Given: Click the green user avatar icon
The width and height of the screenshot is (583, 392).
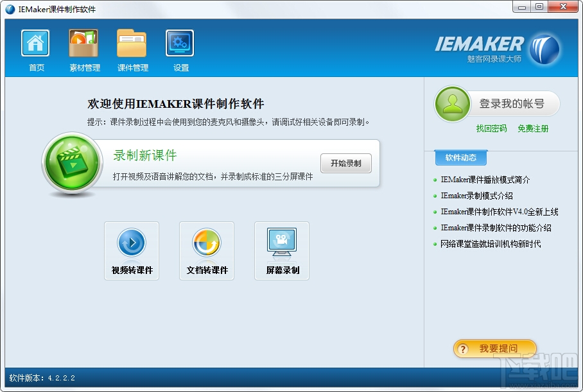Looking at the screenshot, I should (x=453, y=104).
